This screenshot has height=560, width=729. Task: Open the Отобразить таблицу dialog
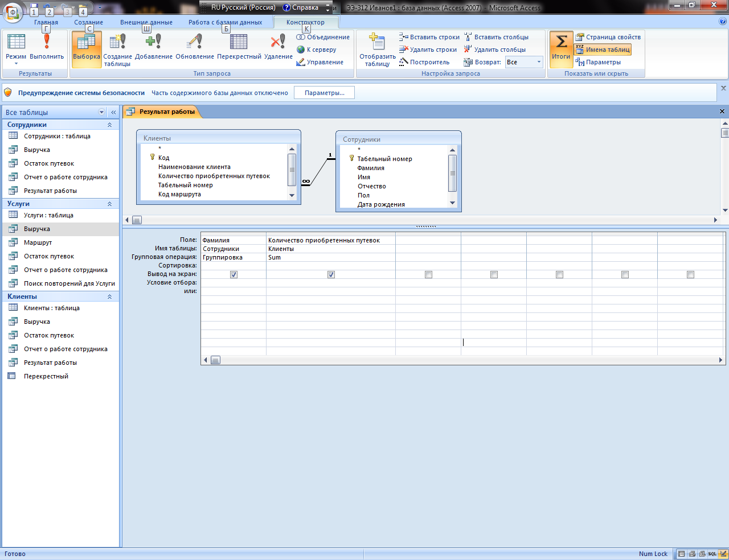click(377, 50)
